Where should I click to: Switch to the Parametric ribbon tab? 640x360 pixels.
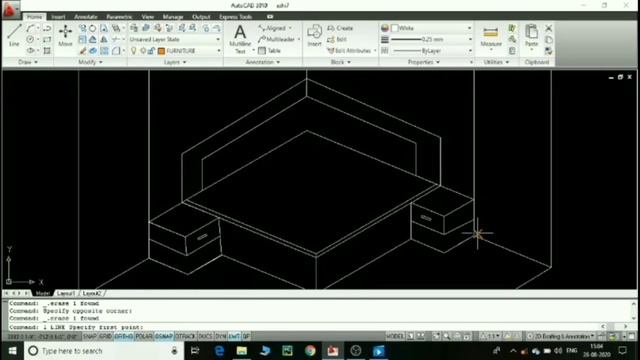pyautogui.click(x=119, y=17)
